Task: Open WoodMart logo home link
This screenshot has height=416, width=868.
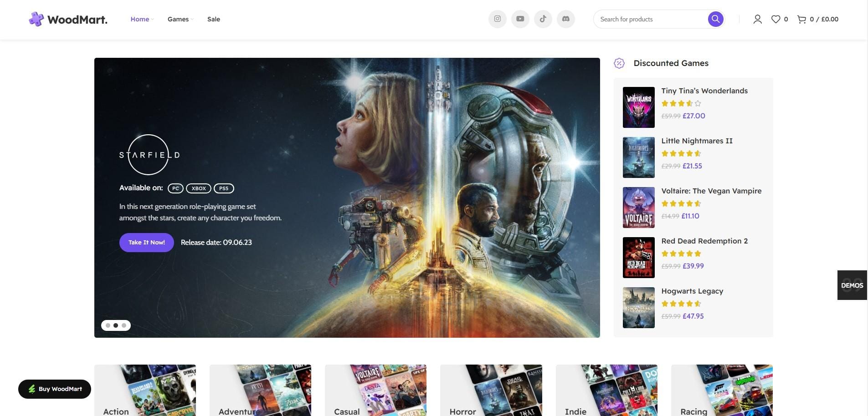Action: coord(68,19)
